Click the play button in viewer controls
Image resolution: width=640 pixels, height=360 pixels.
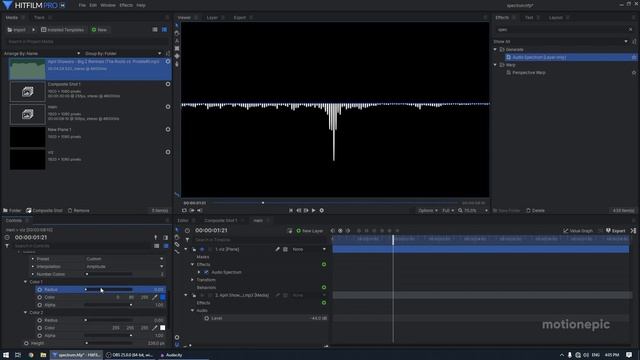313,210
